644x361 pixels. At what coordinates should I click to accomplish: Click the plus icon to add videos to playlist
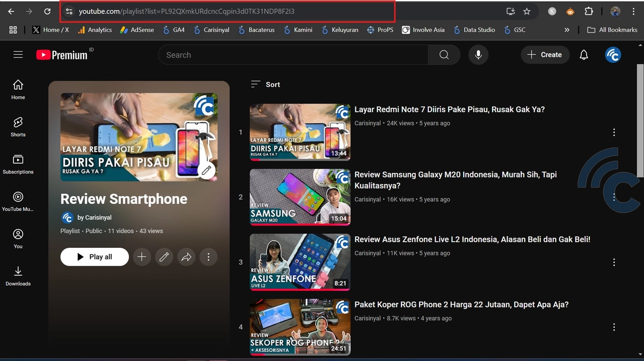(142, 257)
